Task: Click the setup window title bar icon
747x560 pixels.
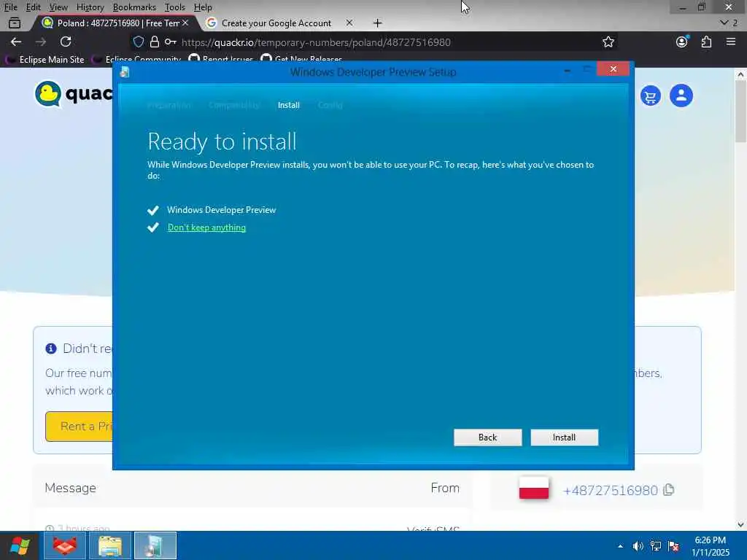Action: coord(125,72)
